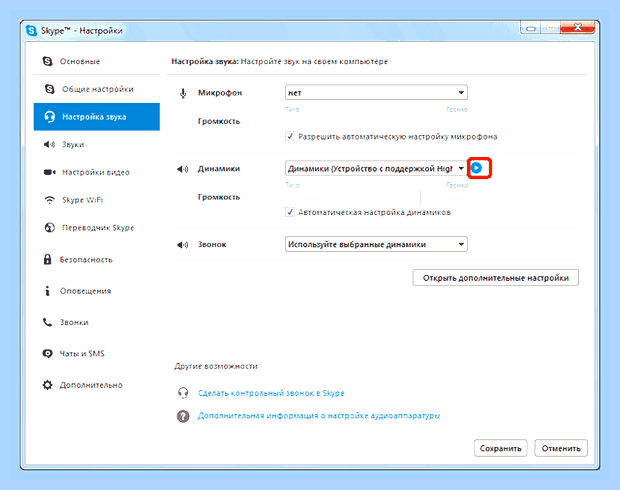Open the Звонок device dropdown

coord(376,244)
